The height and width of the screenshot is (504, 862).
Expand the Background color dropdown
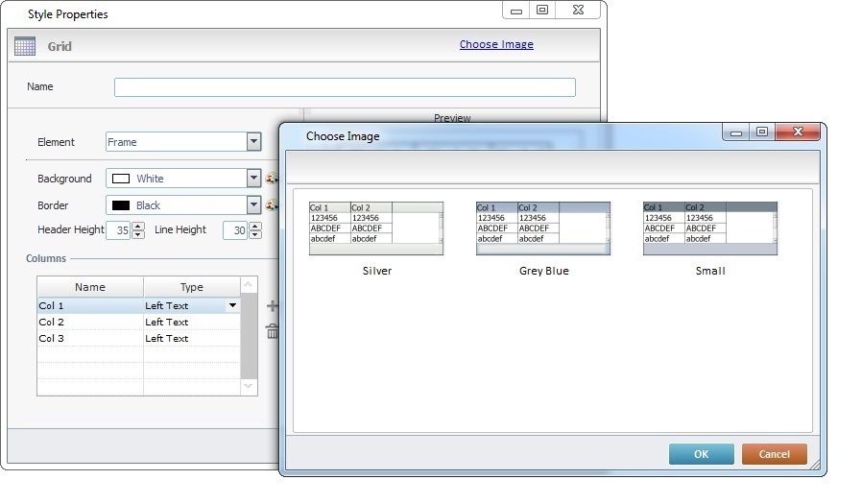pyautogui.click(x=253, y=179)
